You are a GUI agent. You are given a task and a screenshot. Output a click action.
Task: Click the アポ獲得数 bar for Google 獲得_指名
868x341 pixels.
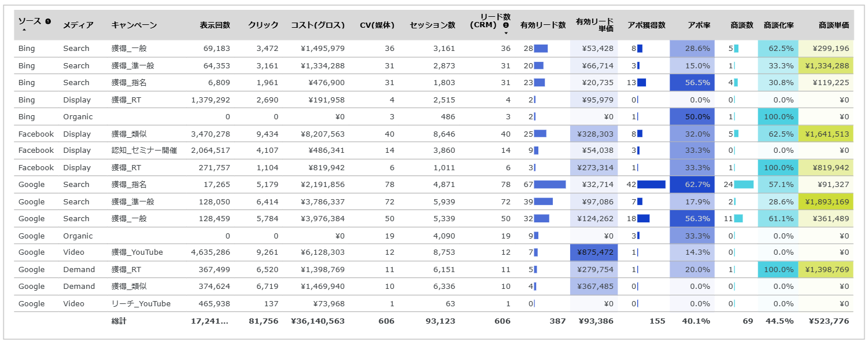tap(651, 185)
